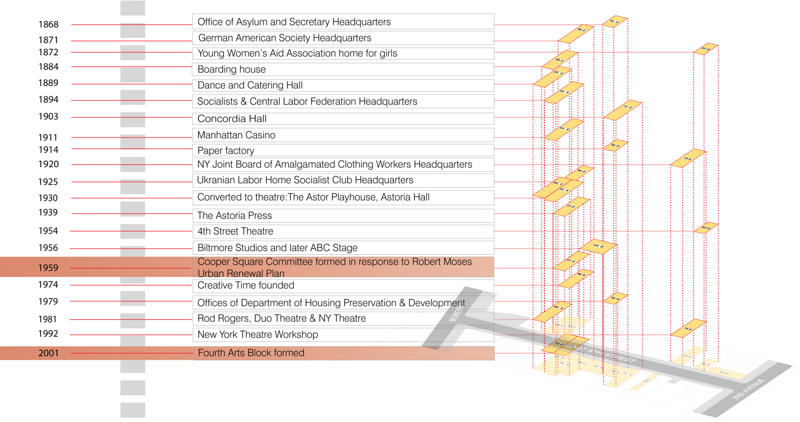
Task: Select the 1889 year label
Action: pos(48,83)
